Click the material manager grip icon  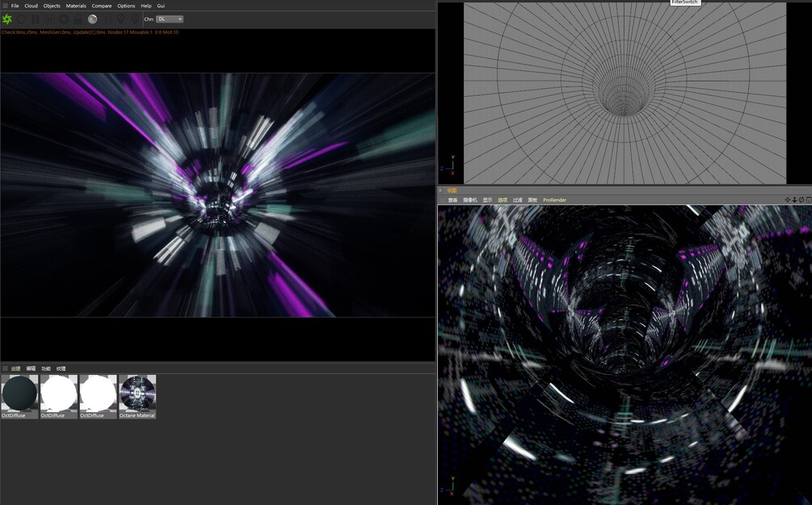[5, 368]
